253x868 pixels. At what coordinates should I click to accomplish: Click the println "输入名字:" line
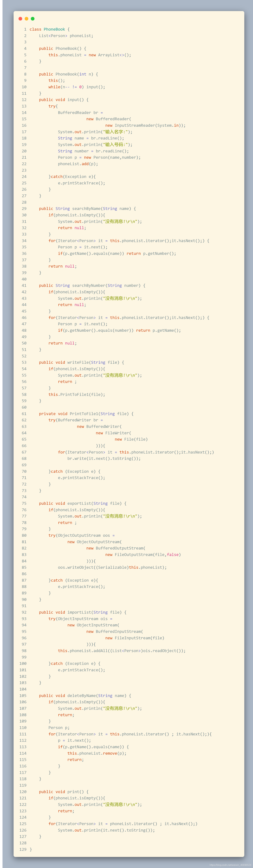click(95, 132)
